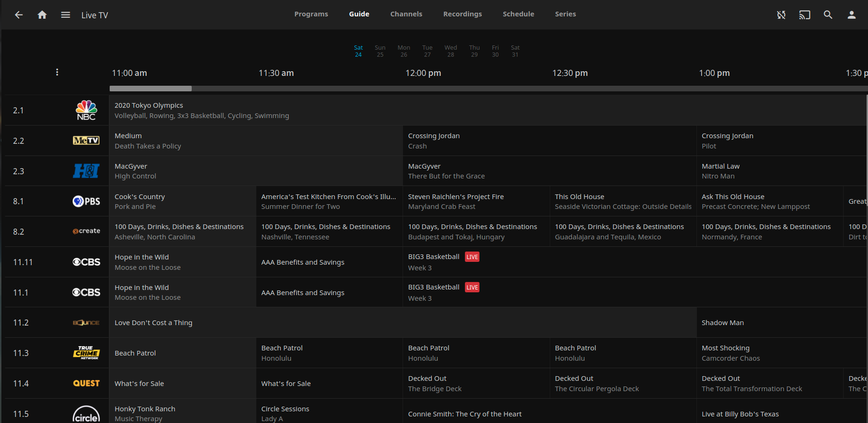This screenshot has height=423, width=868.
Task: Open Ask This Old House program
Action: tap(770, 201)
